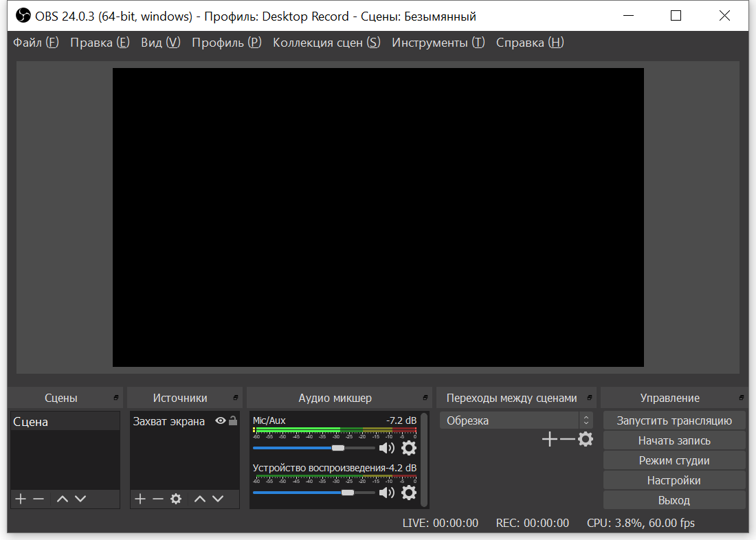
Task: Open Mic/Aux audio settings gear
Action: 409,448
